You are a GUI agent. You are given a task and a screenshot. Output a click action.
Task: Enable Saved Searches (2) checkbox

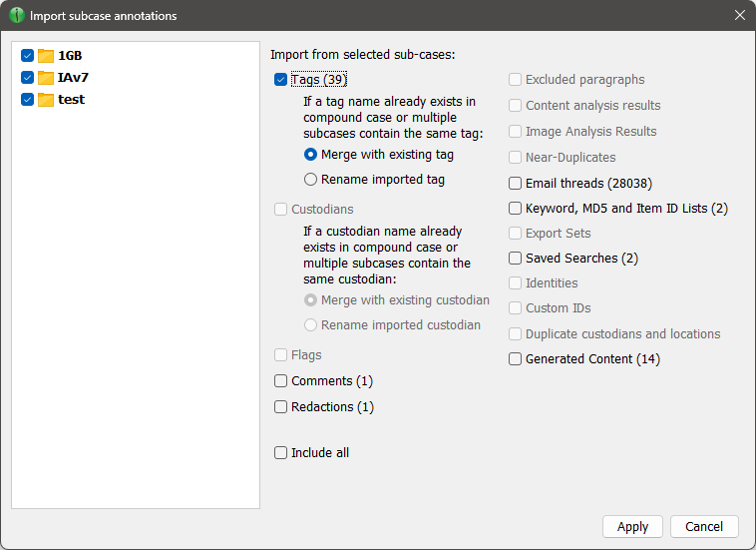tap(516, 259)
